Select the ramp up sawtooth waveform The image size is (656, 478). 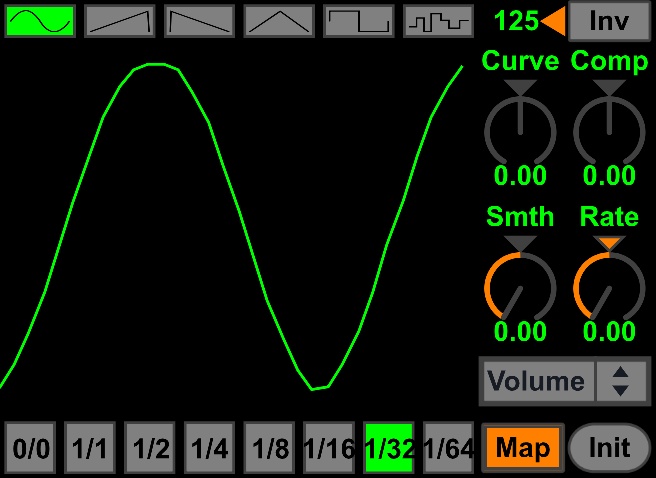(x=119, y=21)
